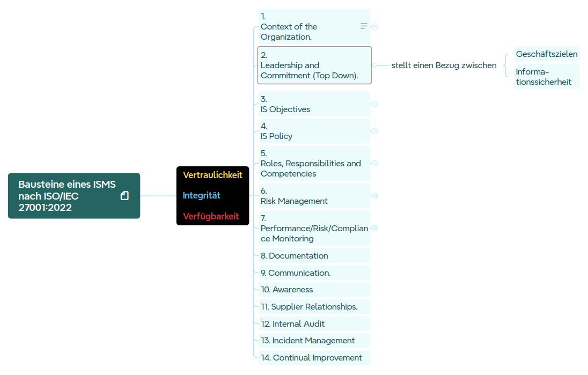Image resolution: width=588 pixels, height=375 pixels.
Task: Expand the Roles, Responsibilities and Competencies branch
Action: 375,164
